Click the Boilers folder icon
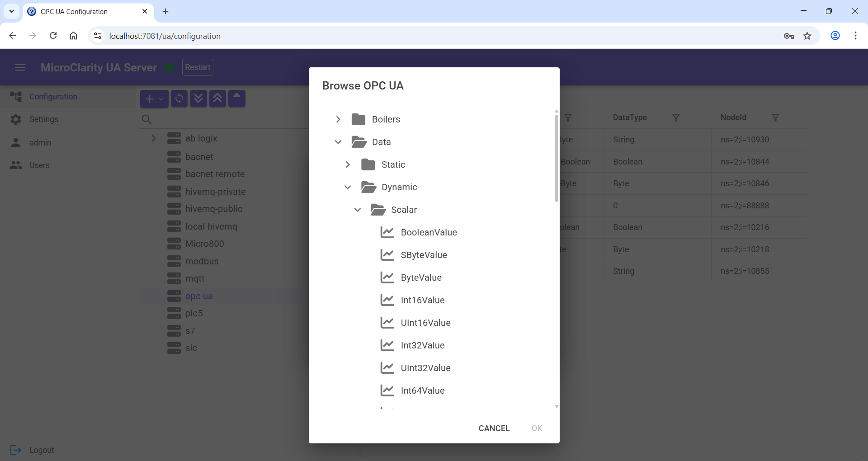Screen dimensions: 868x461 point(359,119)
